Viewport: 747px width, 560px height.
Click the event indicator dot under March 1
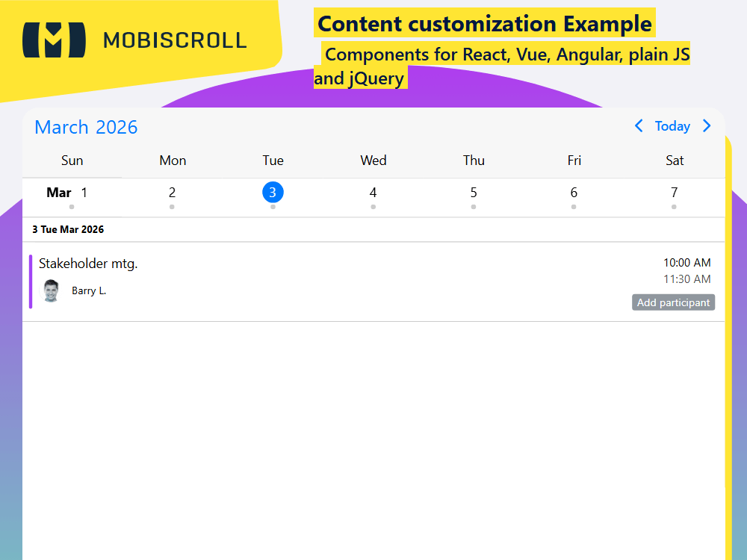72,206
